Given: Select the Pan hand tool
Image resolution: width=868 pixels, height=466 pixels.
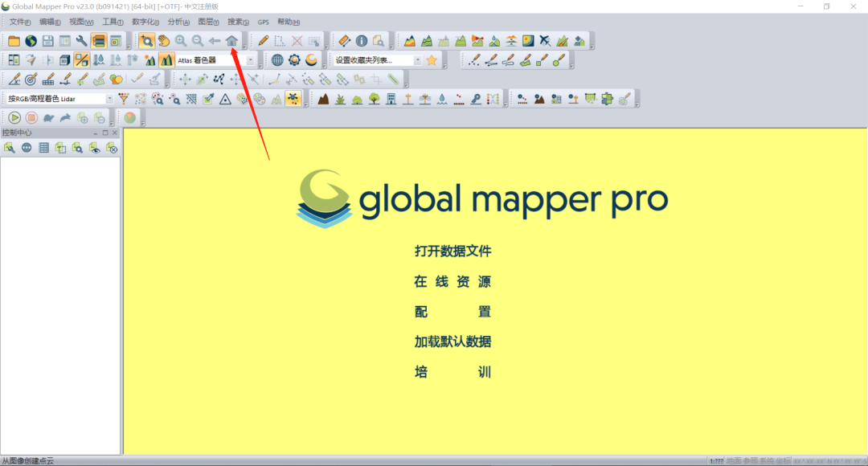Looking at the screenshot, I should pos(164,41).
